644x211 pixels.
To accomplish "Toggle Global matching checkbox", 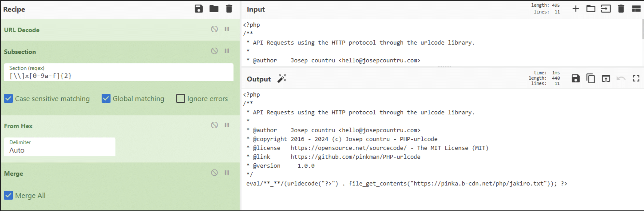I will [x=106, y=99].
